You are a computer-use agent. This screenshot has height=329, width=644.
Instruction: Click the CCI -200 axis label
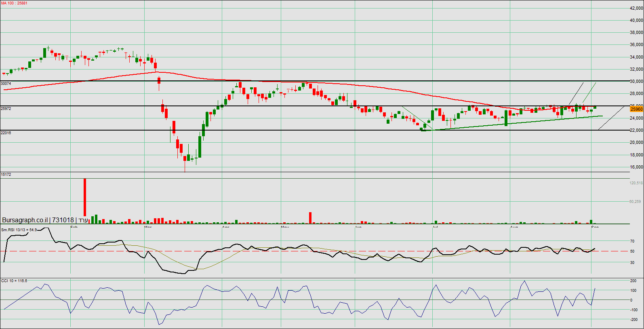tap(634, 320)
